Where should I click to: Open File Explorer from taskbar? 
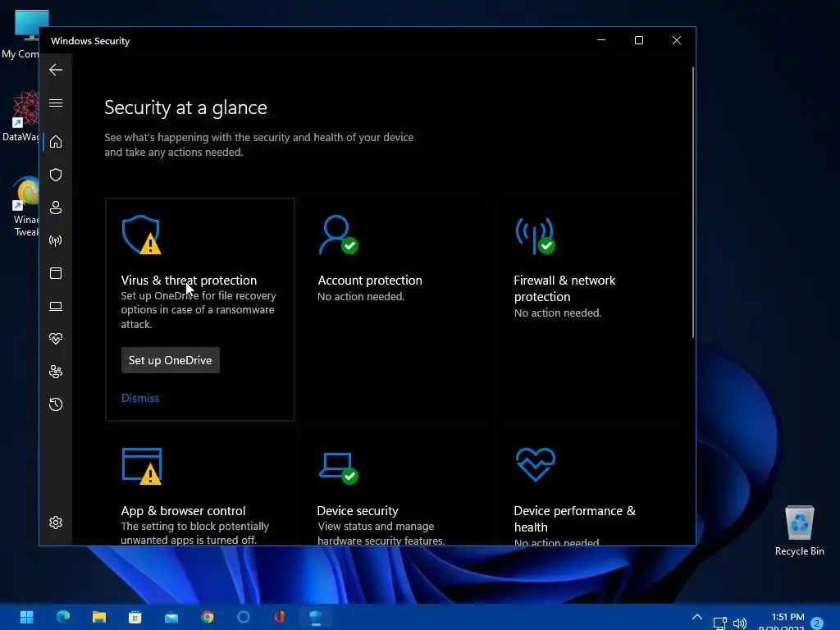point(99,617)
